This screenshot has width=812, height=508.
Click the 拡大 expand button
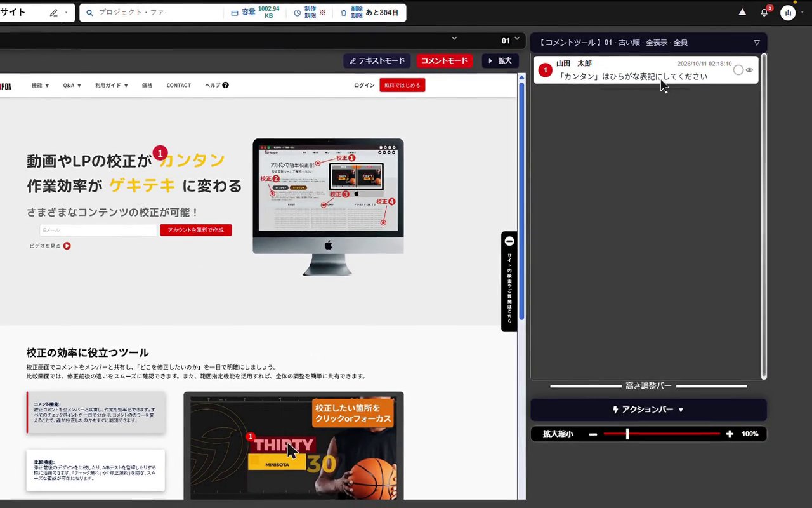pyautogui.click(x=501, y=61)
